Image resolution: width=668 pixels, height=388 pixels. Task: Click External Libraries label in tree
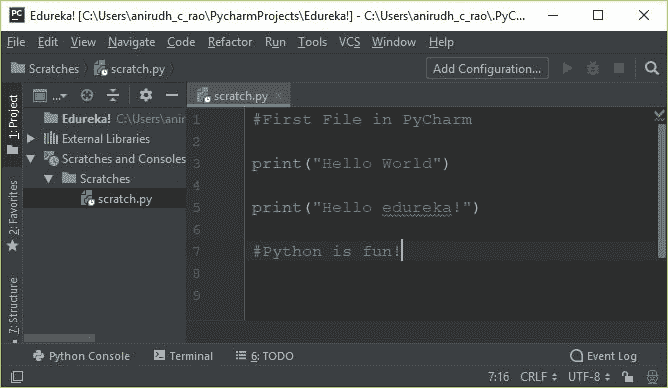pos(106,138)
